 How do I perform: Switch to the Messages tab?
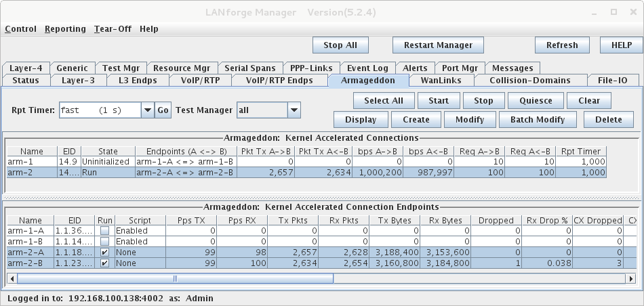point(512,68)
